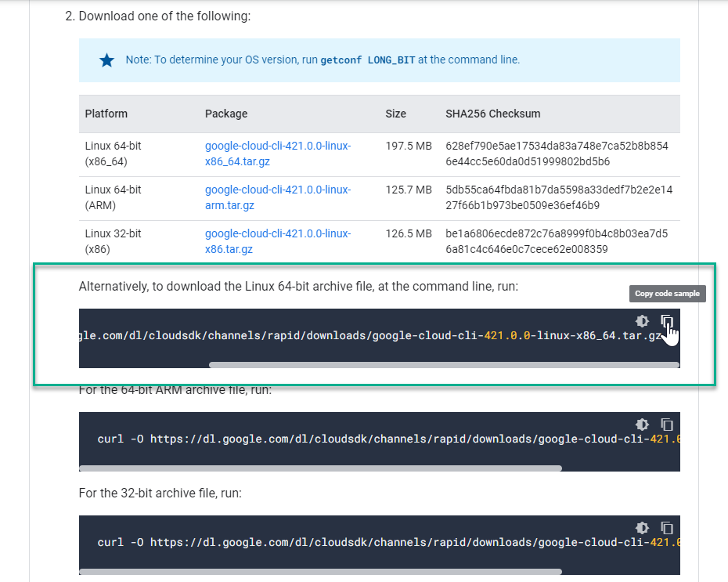Image resolution: width=728 pixels, height=582 pixels.
Task: Click the SHA256 Checksum column header
Action: click(493, 114)
